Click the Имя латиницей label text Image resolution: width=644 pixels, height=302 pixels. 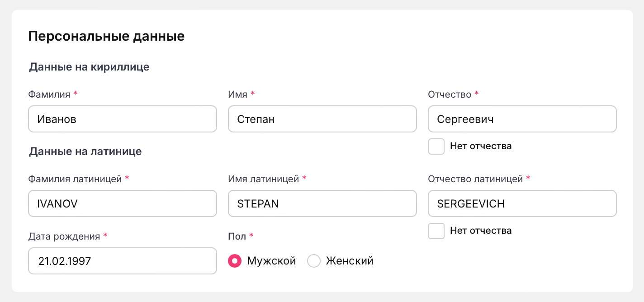pyautogui.click(x=264, y=179)
